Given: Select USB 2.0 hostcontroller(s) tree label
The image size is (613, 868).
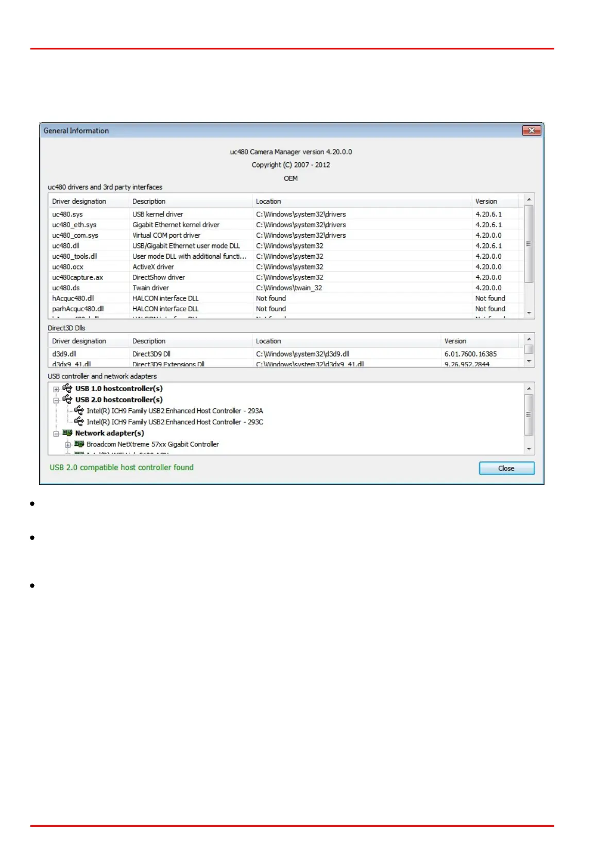Looking at the screenshot, I should (119, 399).
